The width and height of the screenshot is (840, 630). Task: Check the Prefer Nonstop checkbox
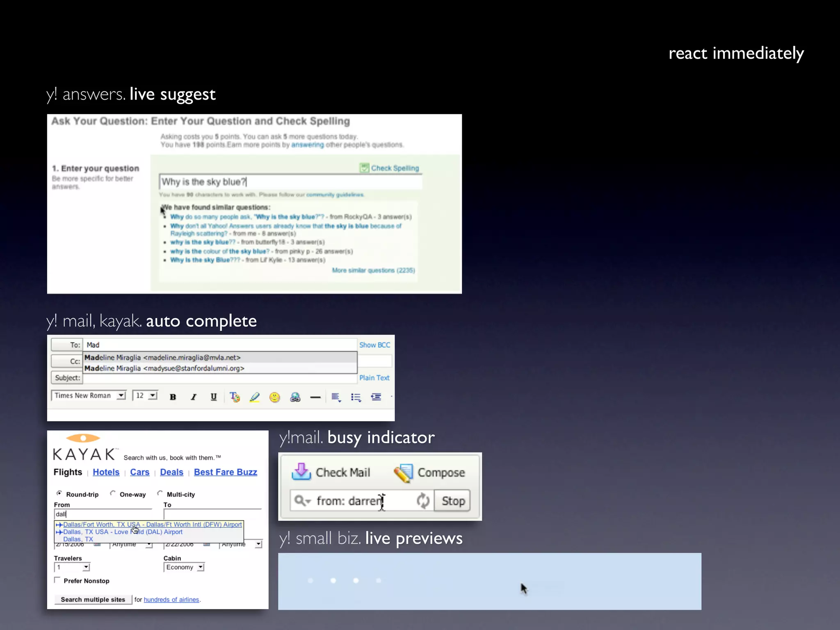pos(57,580)
